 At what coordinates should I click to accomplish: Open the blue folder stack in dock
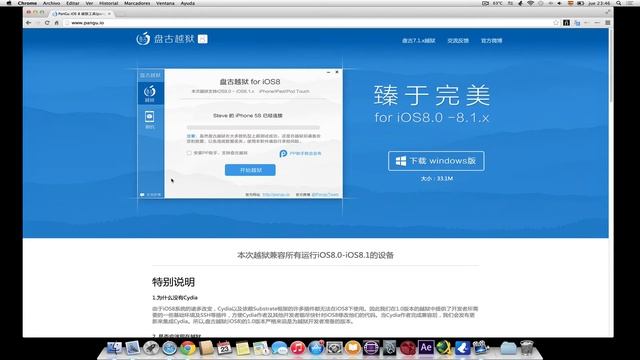508,348
